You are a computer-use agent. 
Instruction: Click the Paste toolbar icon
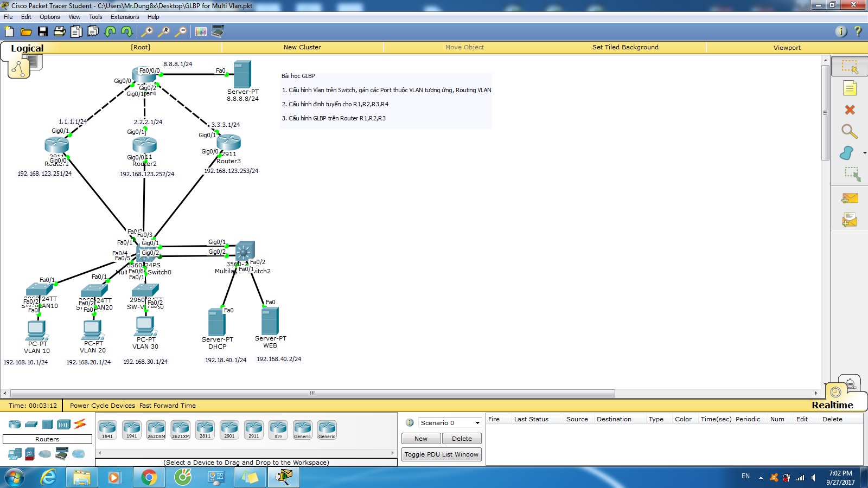click(93, 31)
